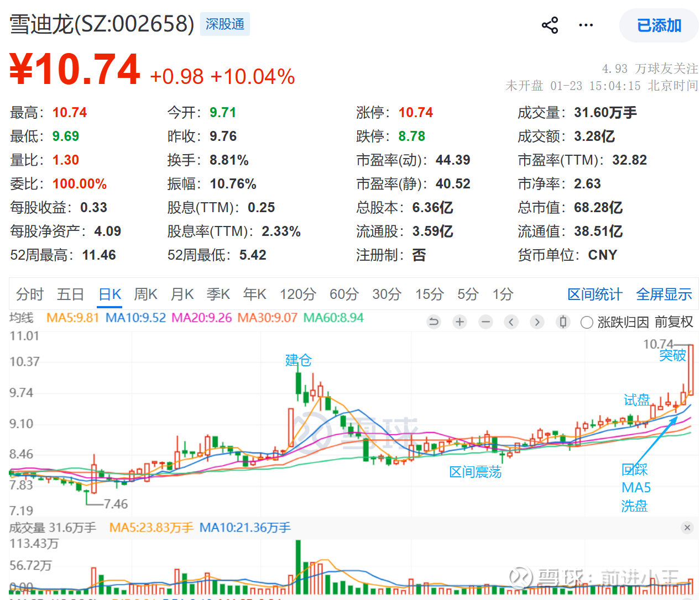This screenshot has width=700, height=600.
Task: Click the volume MA5:23.83万手 label
Action: (152, 528)
